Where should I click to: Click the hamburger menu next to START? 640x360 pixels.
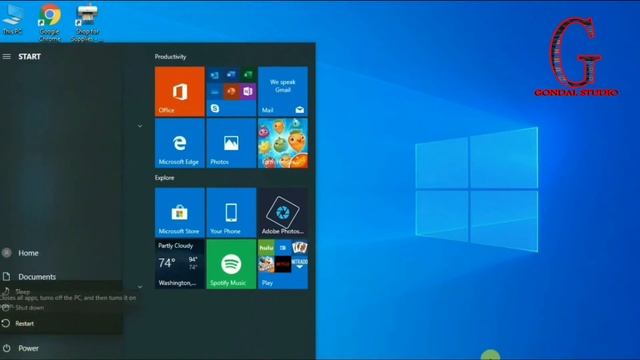point(7,56)
